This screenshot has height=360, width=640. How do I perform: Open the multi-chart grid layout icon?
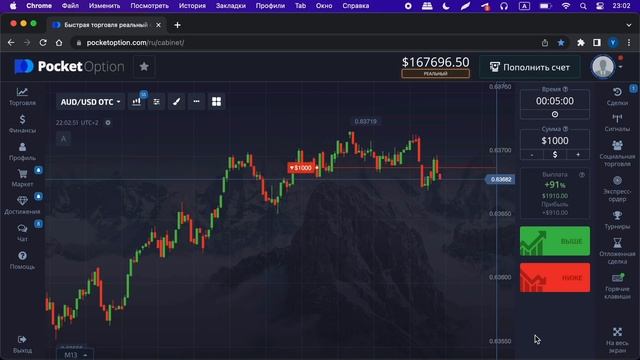216,102
